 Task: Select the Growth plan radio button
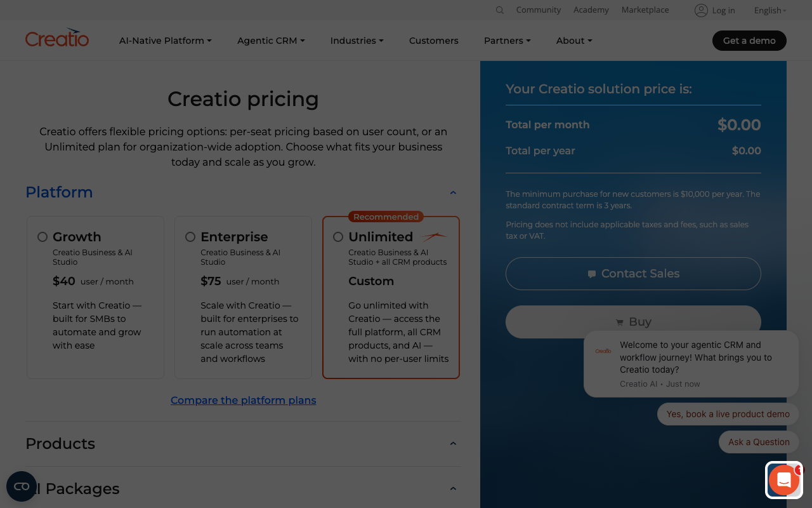(x=43, y=237)
